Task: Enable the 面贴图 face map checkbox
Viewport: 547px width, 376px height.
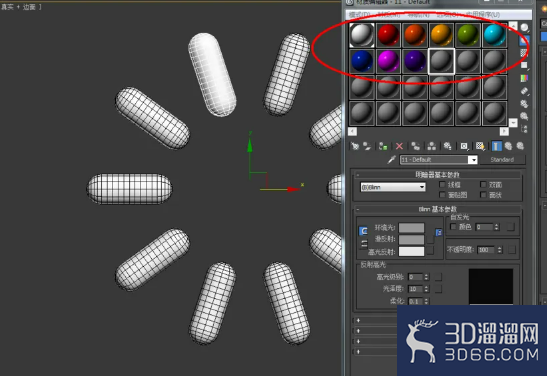Action: point(442,195)
